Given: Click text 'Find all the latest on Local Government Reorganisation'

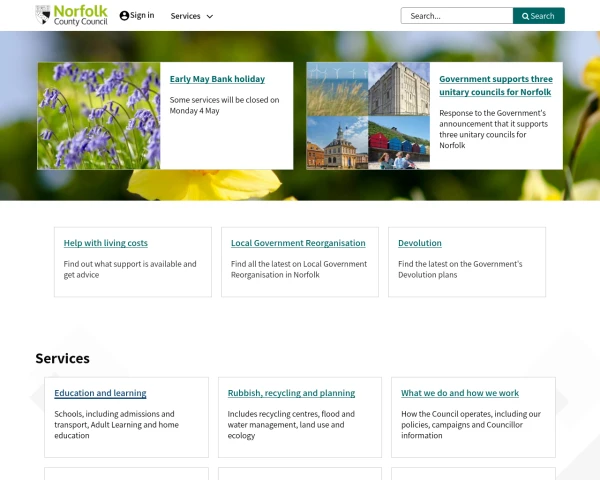Looking at the screenshot, I should (x=299, y=269).
